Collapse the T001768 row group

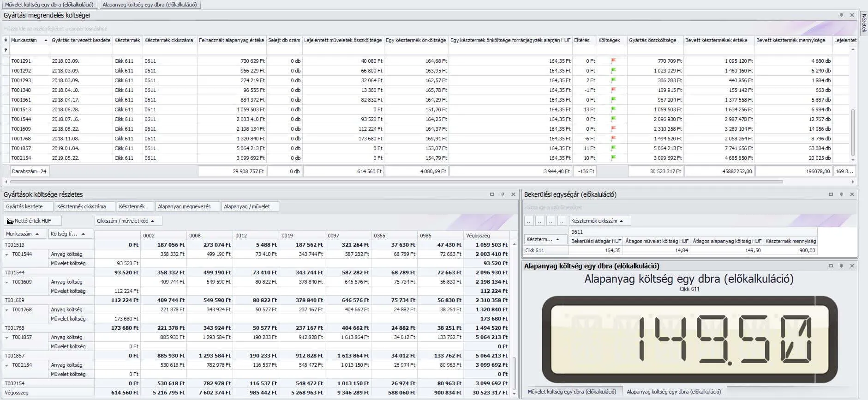7,309
